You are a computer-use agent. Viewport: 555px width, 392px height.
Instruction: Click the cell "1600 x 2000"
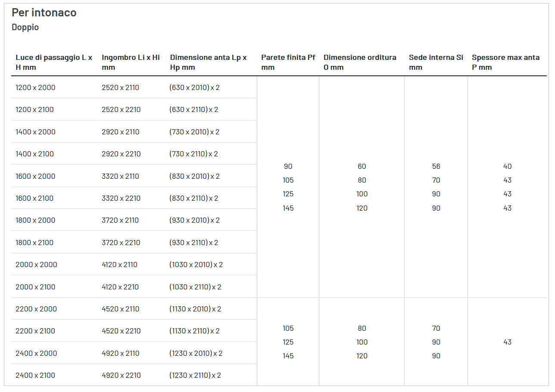click(x=36, y=176)
